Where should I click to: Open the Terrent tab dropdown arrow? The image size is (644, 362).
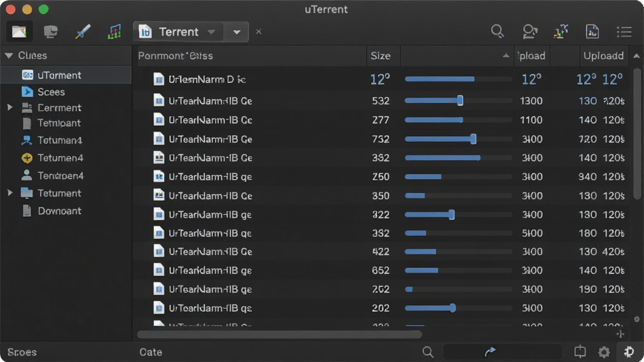211,32
